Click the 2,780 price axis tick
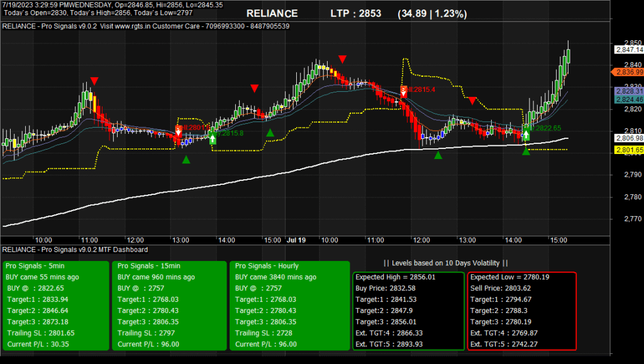 pos(633,197)
